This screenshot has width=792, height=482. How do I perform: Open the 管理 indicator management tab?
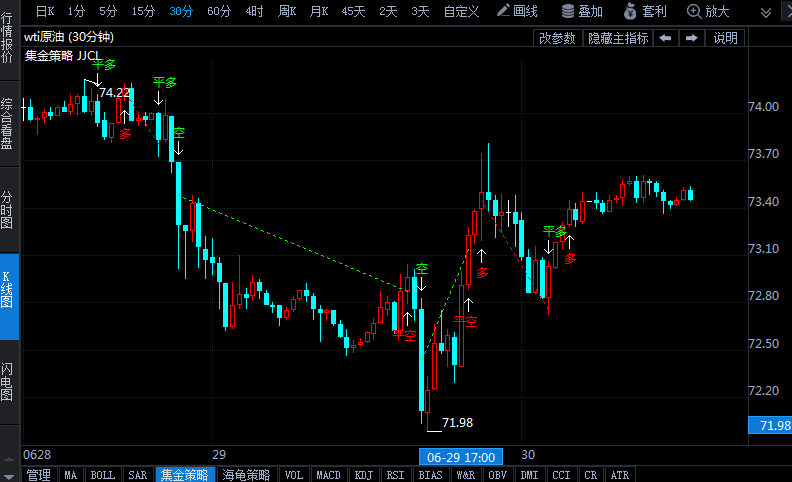click(39, 475)
